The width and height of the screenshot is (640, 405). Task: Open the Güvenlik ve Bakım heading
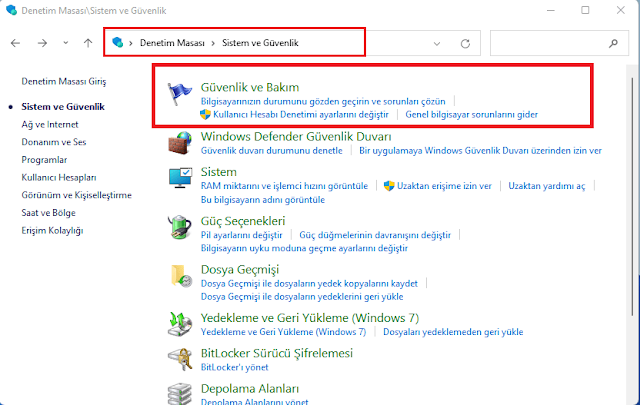click(250, 87)
